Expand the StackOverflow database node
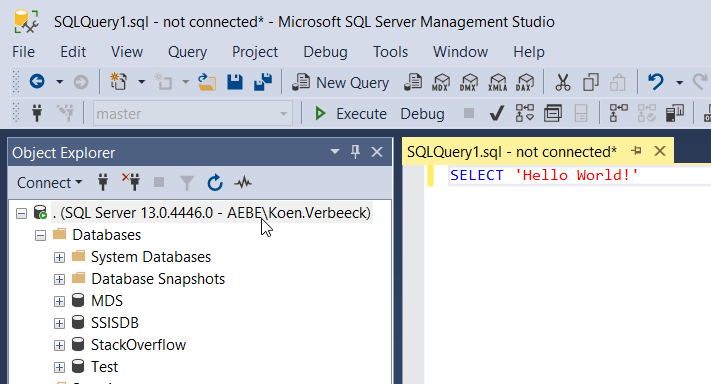Viewport: 711px width, 384px height. click(59, 345)
